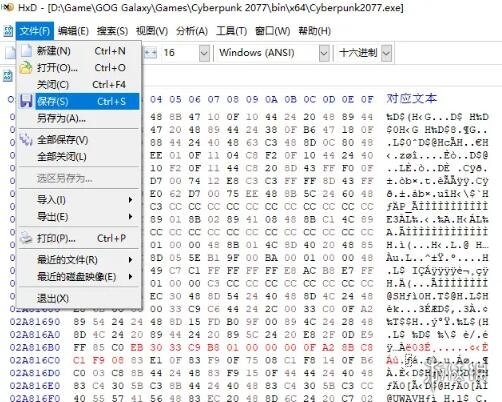This screenshot has height=402, width=502.
Task: Click the 04 column header
Action: [x=156, y=99]
